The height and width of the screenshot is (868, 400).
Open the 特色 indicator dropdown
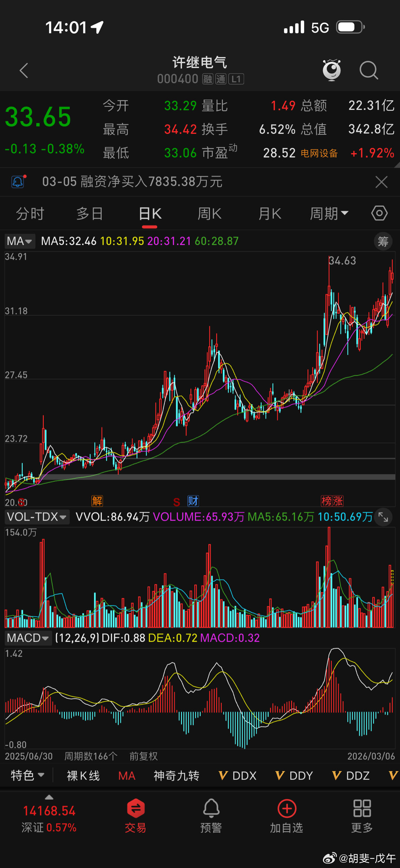click(x=27, y=775)
